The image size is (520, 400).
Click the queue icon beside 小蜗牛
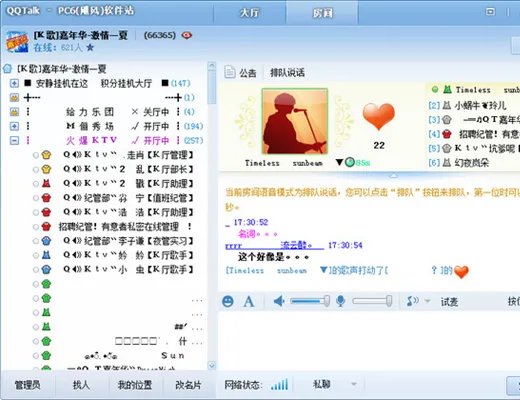pos(447,106)
